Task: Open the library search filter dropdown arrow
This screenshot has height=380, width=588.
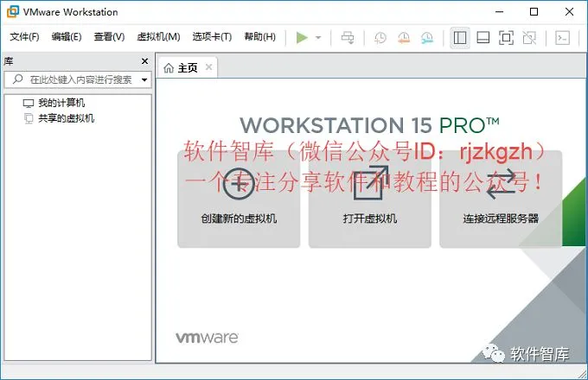Action: coord(144,79)
